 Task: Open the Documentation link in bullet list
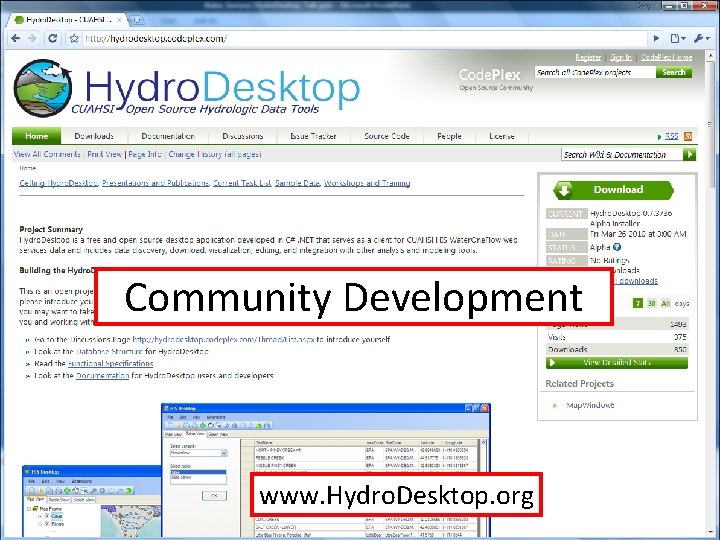[x=102, y=375]
